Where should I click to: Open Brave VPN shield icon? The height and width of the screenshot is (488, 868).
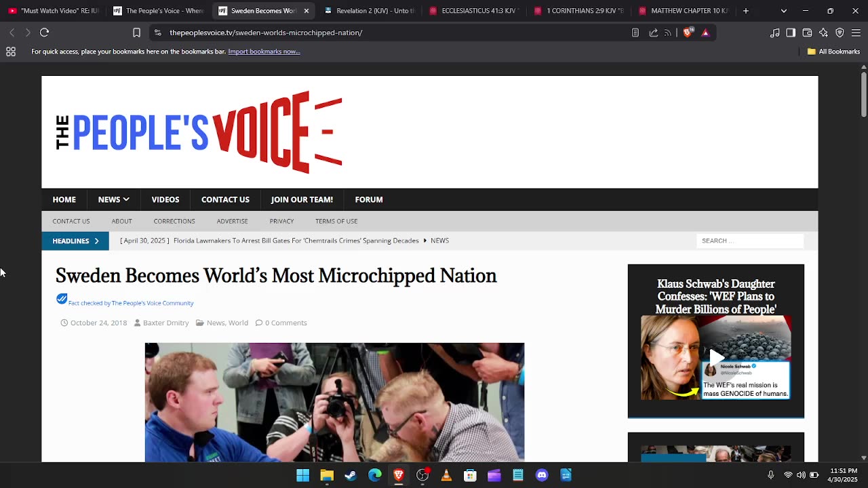point(840,33)
